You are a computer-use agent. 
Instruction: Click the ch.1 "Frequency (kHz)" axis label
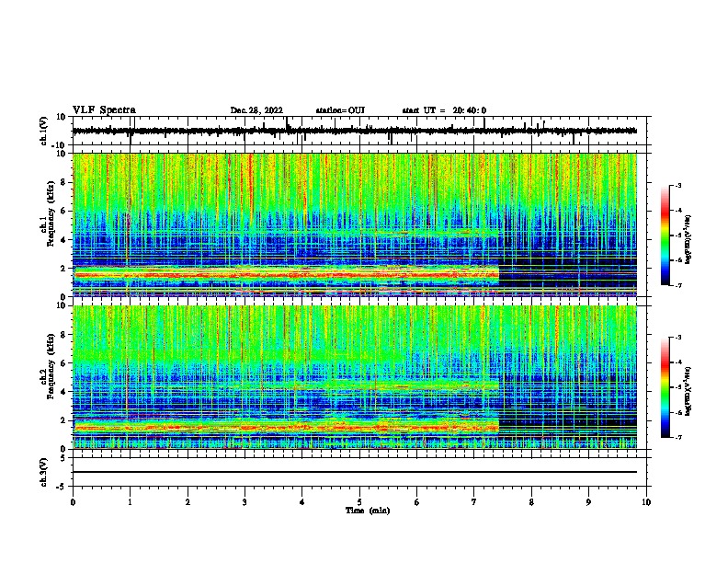point(51,213)
